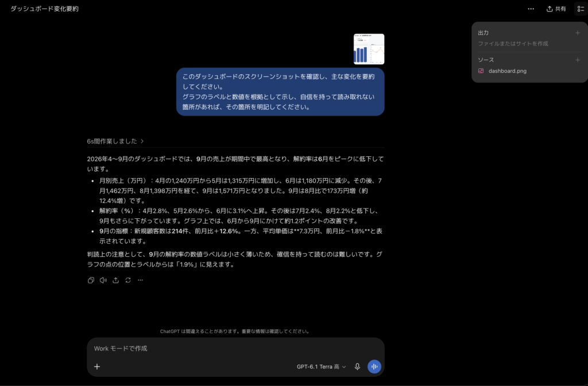The image size is (588, 386).
Task: Click the 解約率（%） bullet text
Action: [x=241, y=216]
